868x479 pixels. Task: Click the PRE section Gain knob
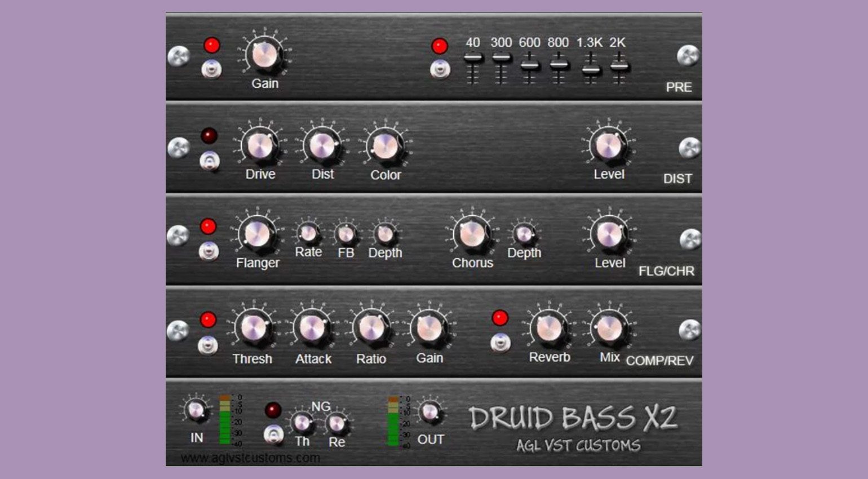pyautogui.click(x=264, y=54)
